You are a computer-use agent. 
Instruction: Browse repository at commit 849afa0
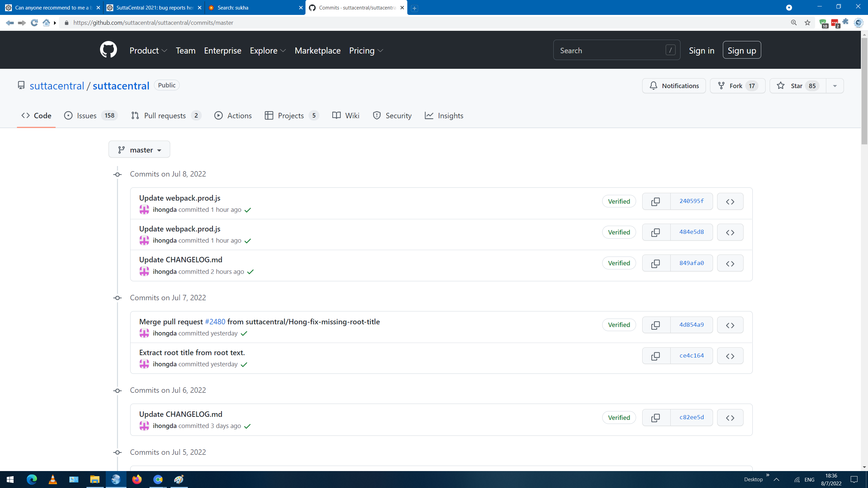(730, 263)
